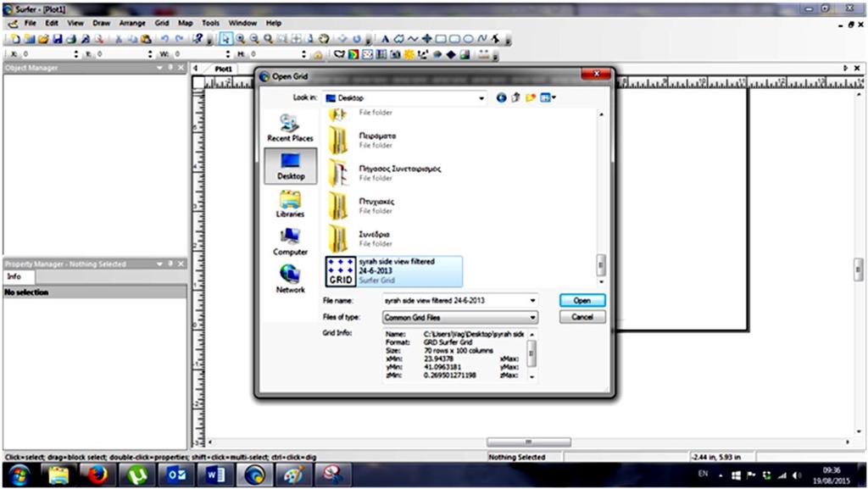Screen dimensions: 868x489
Task: Open the File menu
Action: point(30,23)
